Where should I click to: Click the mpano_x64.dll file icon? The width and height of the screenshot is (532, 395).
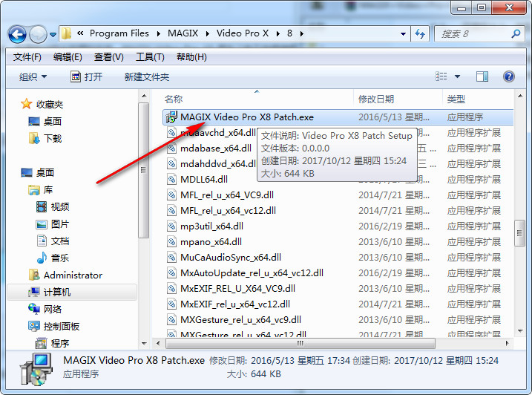[171, 242]
